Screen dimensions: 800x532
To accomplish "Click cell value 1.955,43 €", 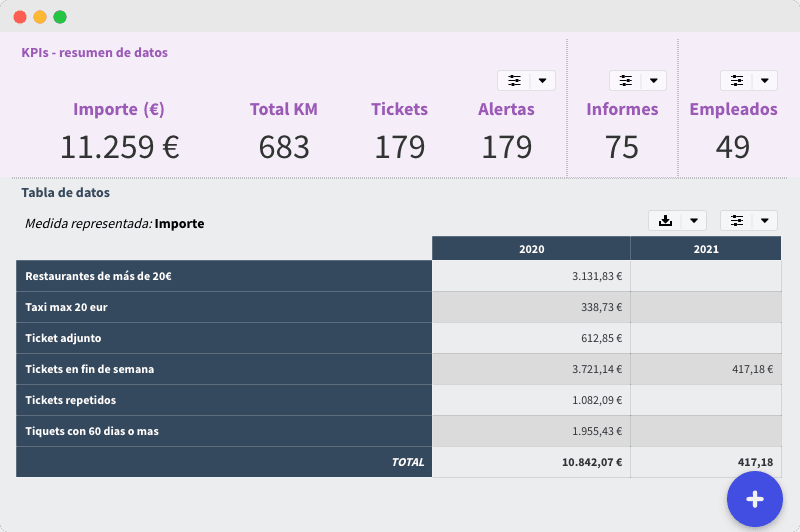I will click(x=597, y=432).
